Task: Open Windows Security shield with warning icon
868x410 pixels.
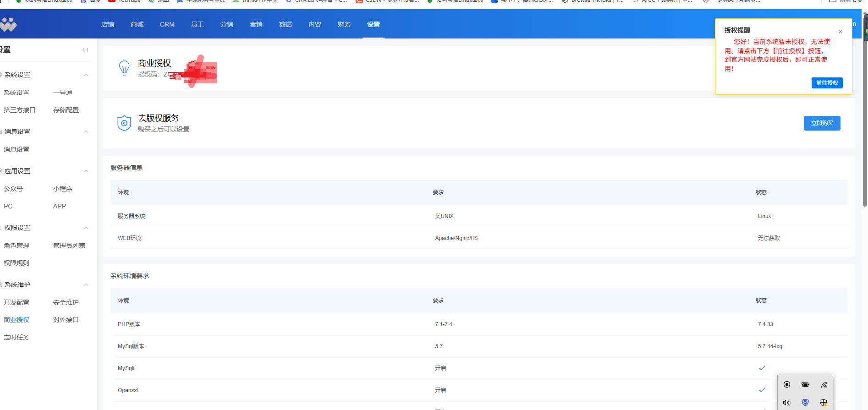Action: 824,403
